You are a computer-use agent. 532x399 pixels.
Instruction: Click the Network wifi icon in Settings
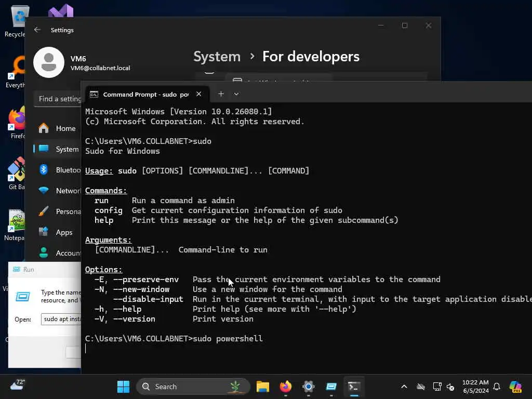44,190
